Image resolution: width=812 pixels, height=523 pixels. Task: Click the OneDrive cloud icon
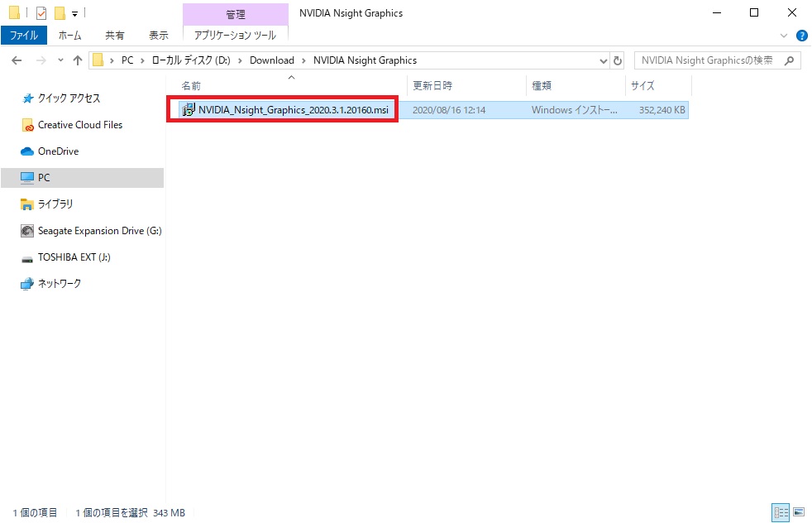point(27,151)
